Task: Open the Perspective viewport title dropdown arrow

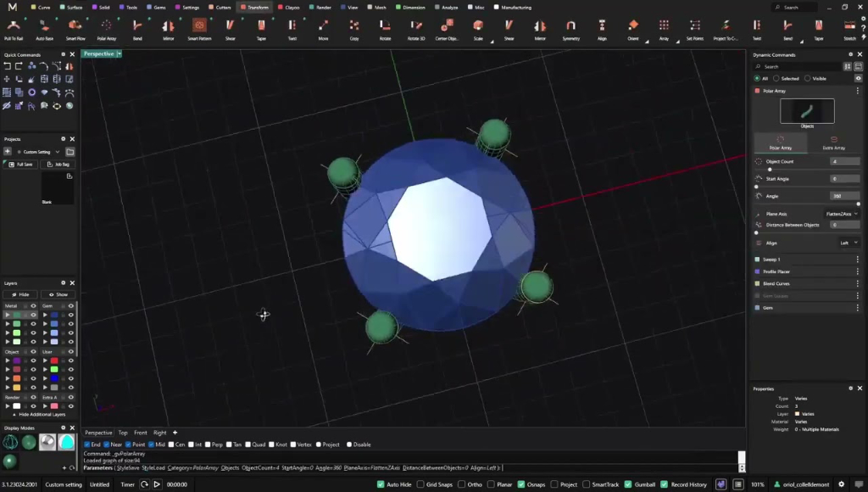Action: [119, 53]
